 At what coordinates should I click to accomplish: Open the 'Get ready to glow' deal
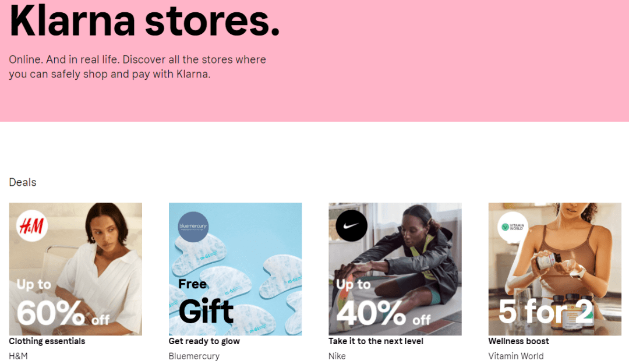pos(204,341)
